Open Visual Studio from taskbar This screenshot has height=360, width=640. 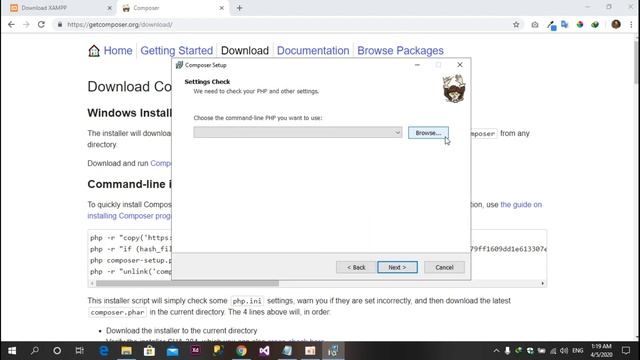(x=264, y=351)
